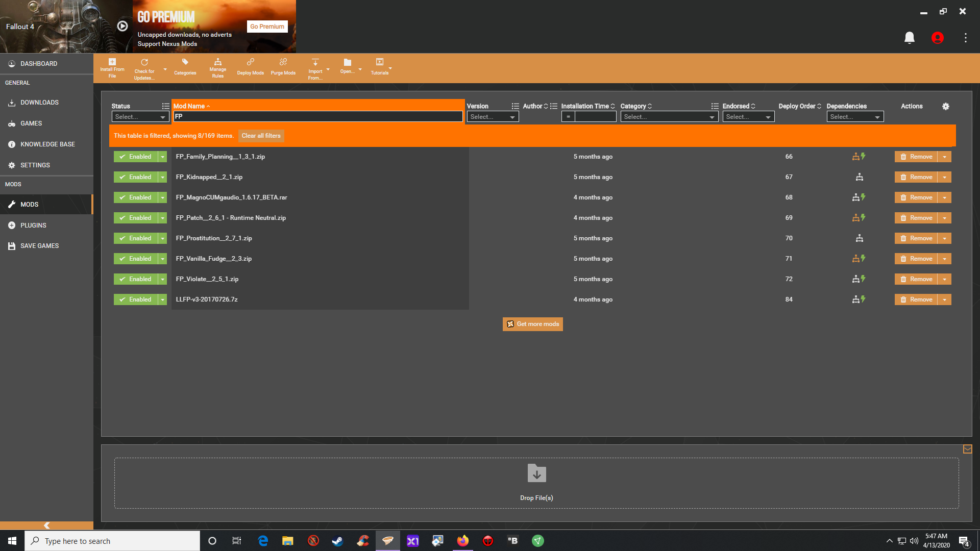
Task: Open Microsoft Edge from taskbar
Action: [263, 541]
